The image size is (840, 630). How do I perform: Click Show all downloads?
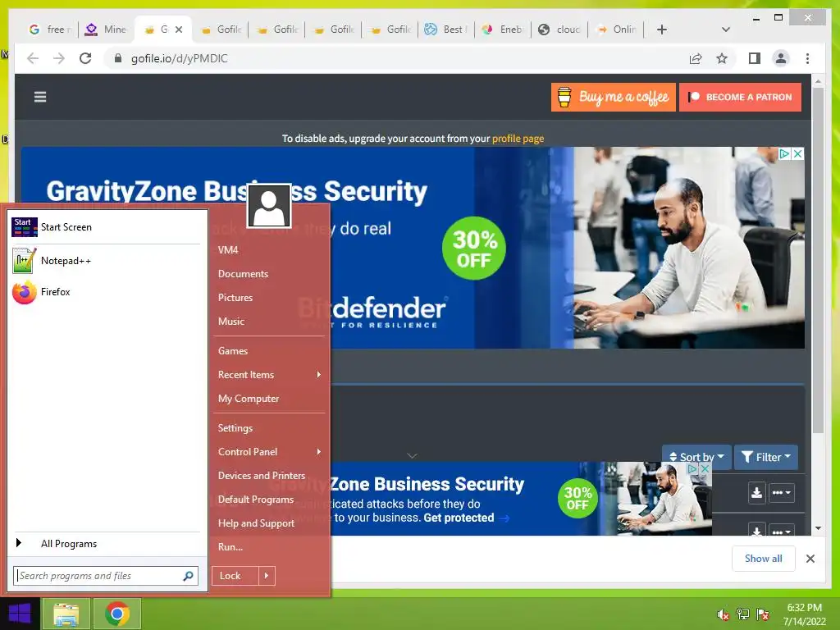[764, 558]
